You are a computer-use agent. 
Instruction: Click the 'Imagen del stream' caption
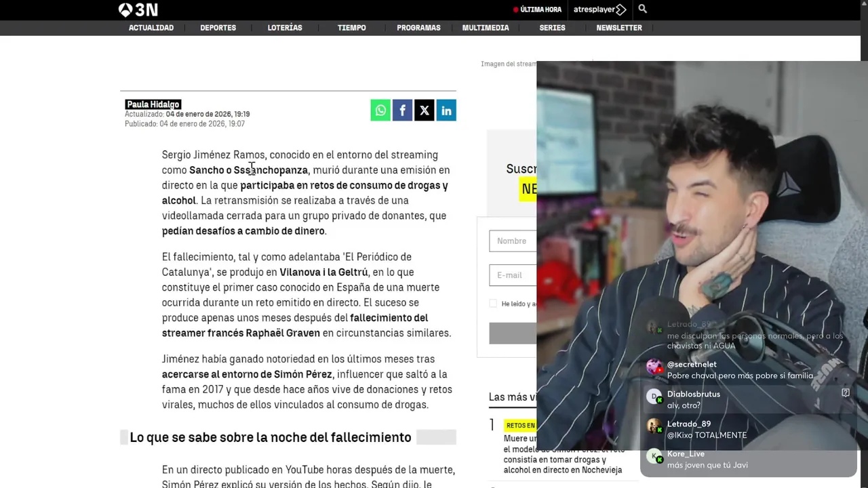509,64
